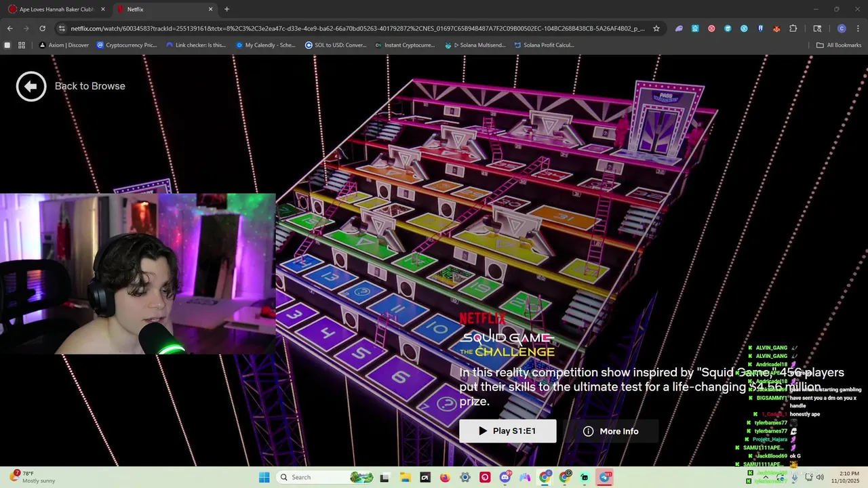The width and height of the screenshot is (868, 488).
Task: Launch File Explorer from the taskbar
Action: point(405,477)
